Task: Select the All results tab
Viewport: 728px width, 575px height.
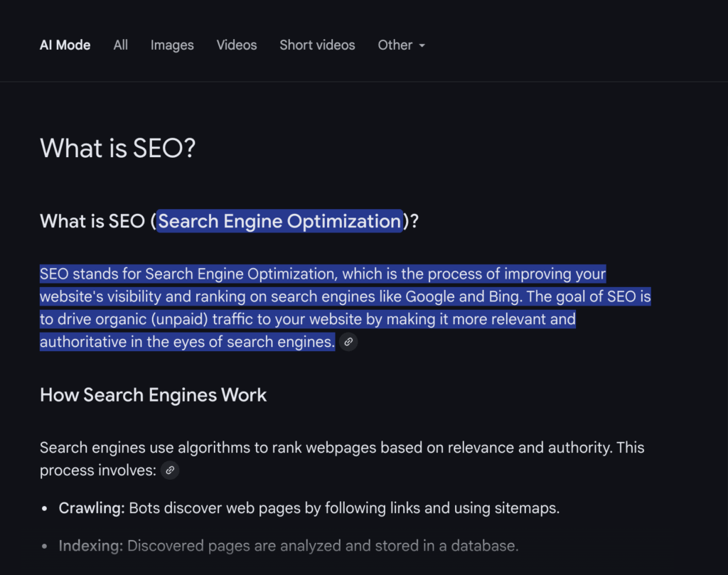Action: click(121, 45)
